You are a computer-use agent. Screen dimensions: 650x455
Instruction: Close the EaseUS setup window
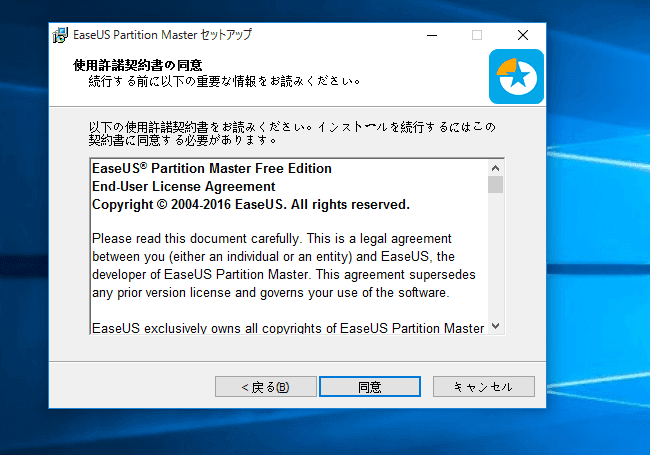click(523, 35)
